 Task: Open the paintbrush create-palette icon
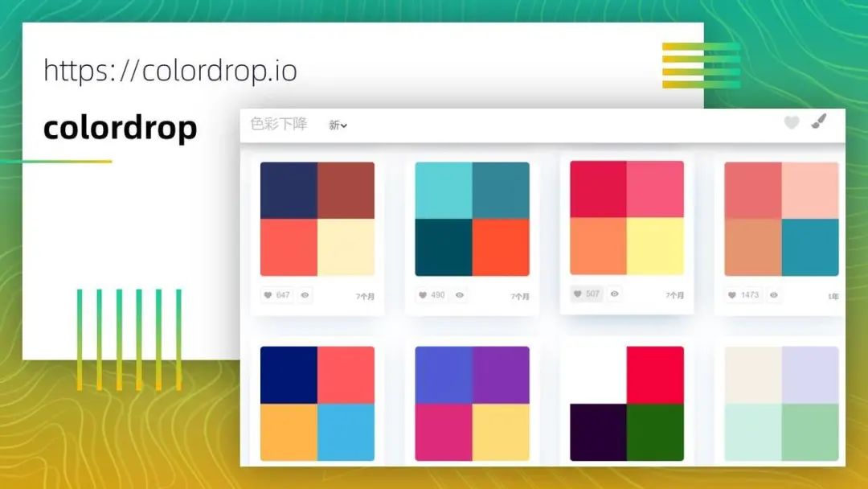(x=819, y=121)
